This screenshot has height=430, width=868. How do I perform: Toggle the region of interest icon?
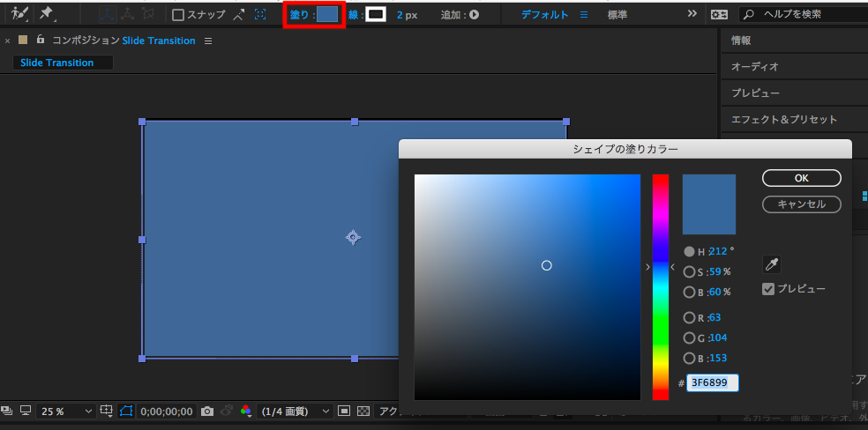[344, 411]
